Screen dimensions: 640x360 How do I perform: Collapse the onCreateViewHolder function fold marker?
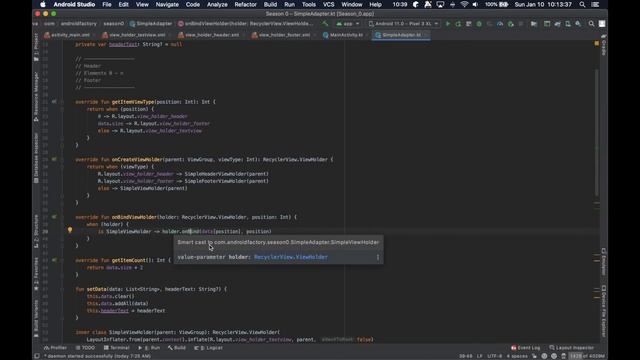(x=62, y=160)
